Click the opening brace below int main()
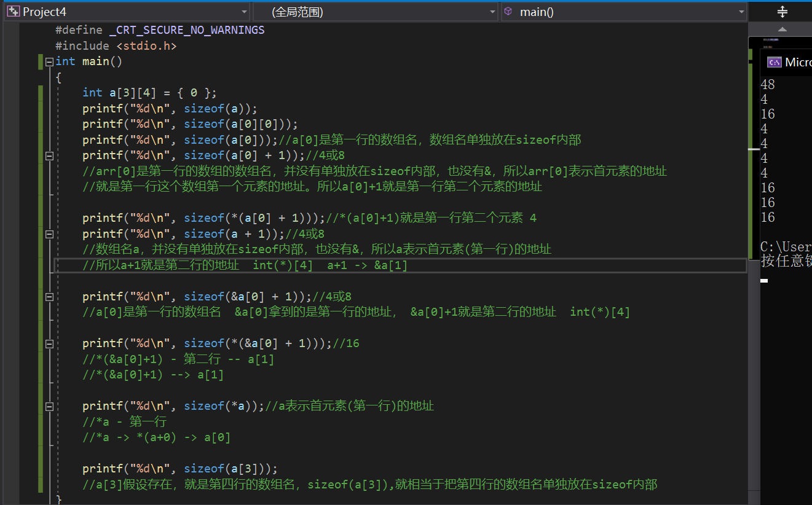This screenshot has width=812, height=505. pyautogui.click(x=58, y=77)
